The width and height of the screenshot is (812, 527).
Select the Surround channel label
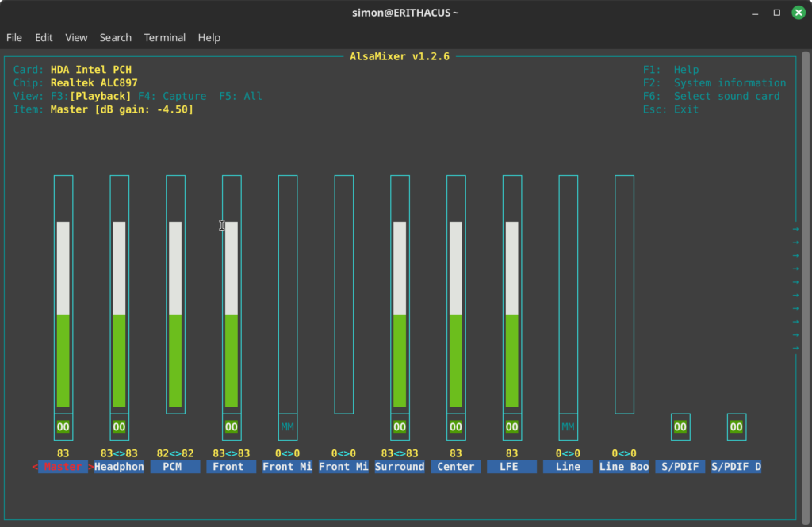click(400, 466)
